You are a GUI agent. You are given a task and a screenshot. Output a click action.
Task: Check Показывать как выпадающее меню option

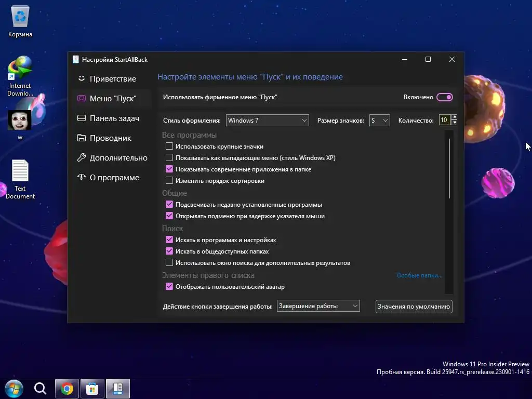click(169, 157)
